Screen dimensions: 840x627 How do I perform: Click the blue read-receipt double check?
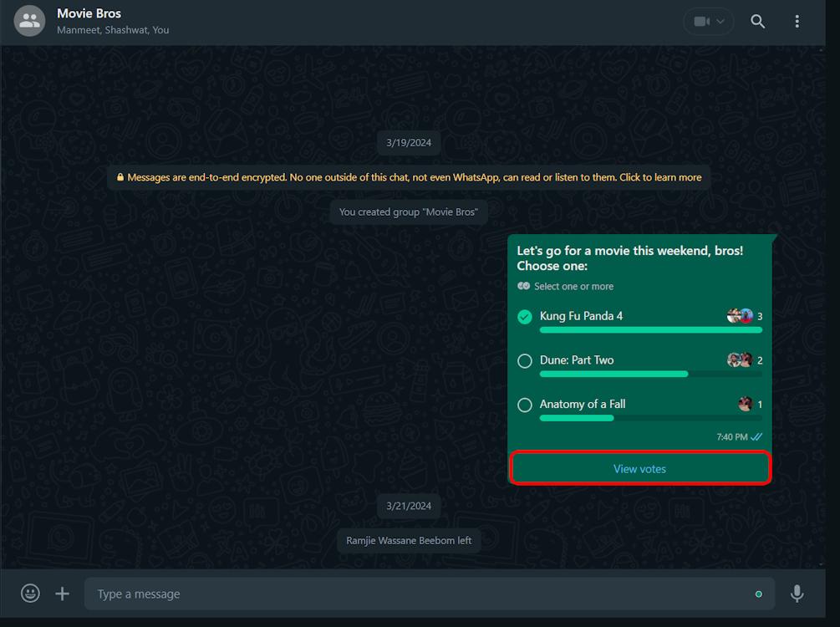(x=756, y=437)
